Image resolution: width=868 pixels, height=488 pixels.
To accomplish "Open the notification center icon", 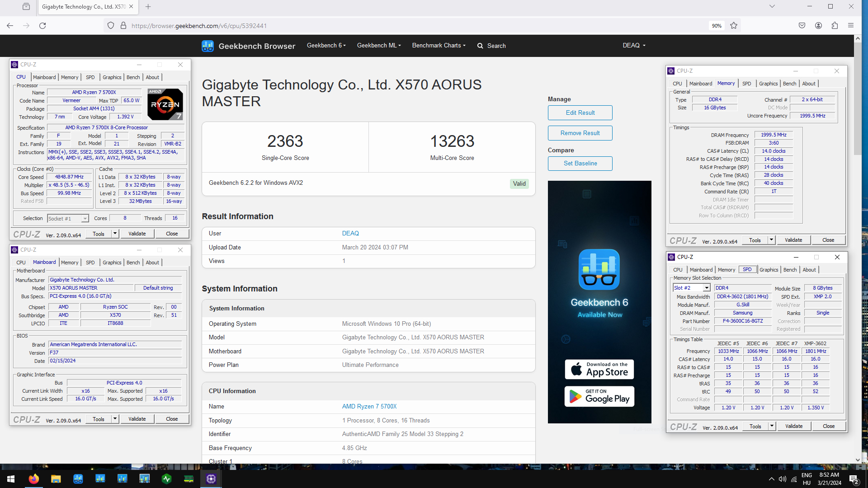I will coord(854,479).
